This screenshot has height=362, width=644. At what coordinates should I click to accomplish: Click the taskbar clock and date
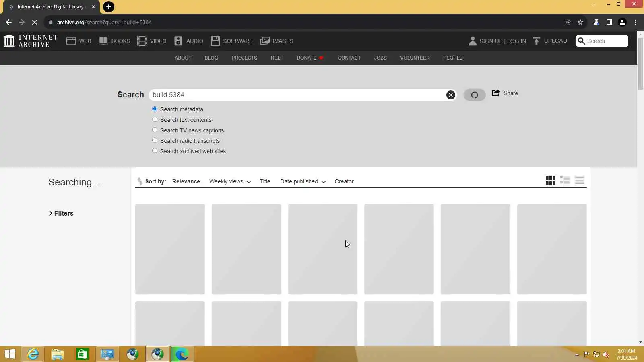click(x=626, y=354)
